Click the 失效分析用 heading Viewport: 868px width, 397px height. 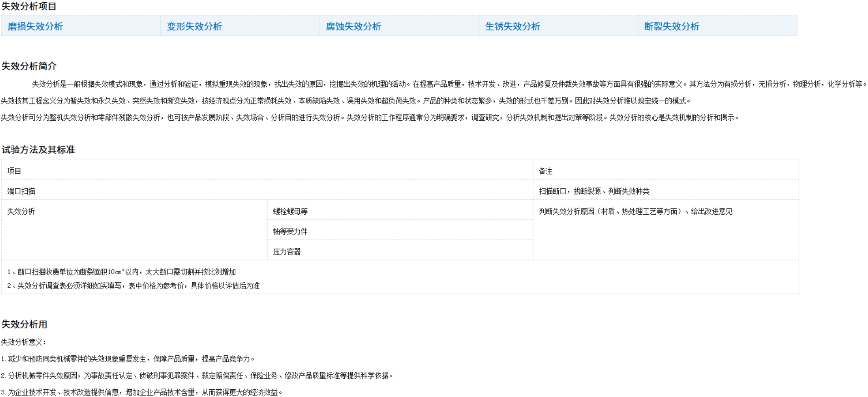click(25, 324)
